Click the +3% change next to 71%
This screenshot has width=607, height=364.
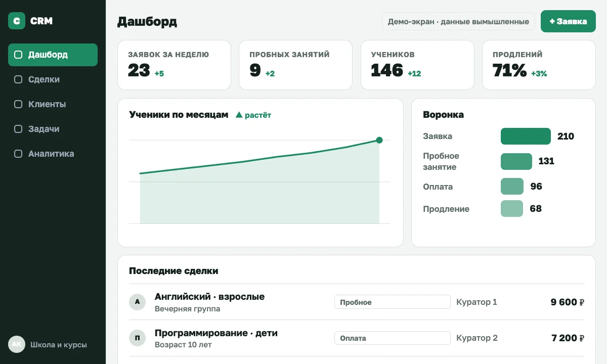[x=539, y=73]
